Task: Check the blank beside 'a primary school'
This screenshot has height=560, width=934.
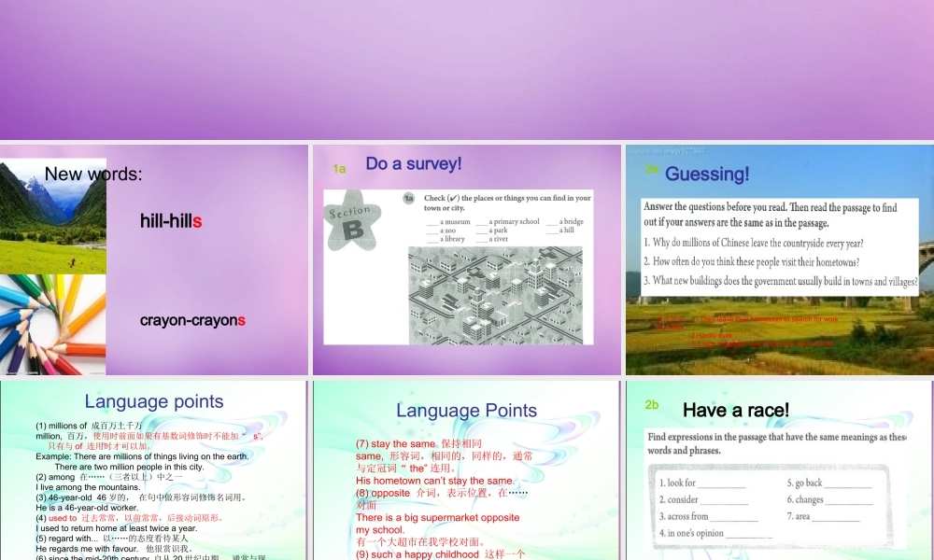Action: pos(482,222)
